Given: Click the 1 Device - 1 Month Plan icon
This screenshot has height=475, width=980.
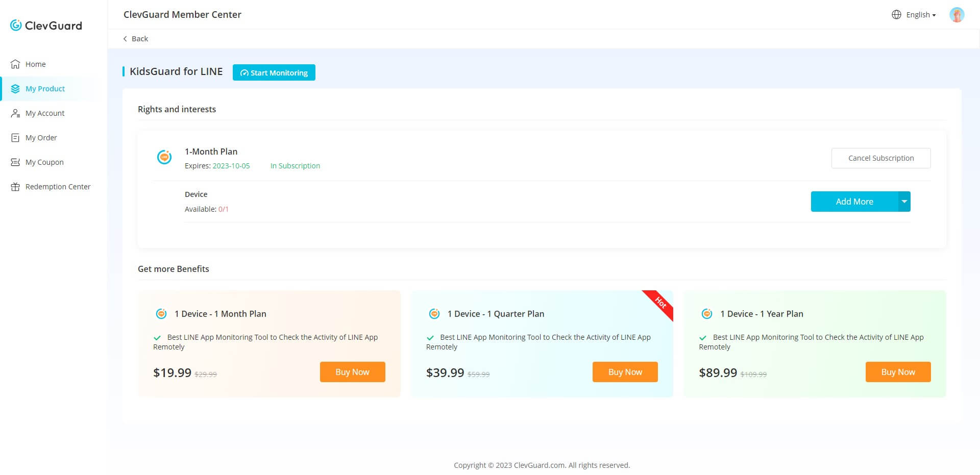Looking at the screenshot, I should tap(161, 314).
